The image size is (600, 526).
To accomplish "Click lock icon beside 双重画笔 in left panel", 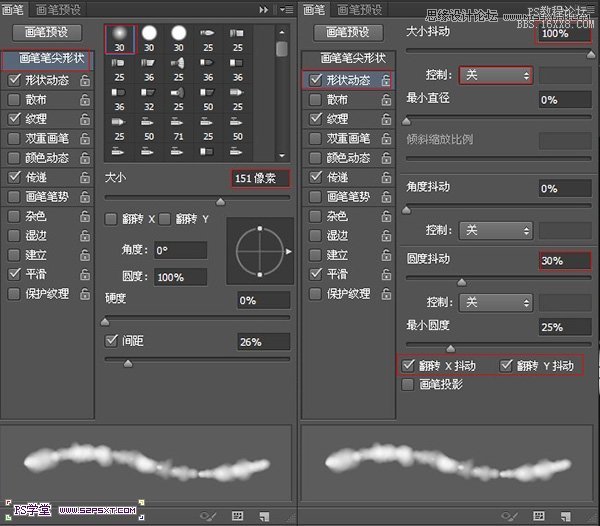I will (x=85, y=138).
